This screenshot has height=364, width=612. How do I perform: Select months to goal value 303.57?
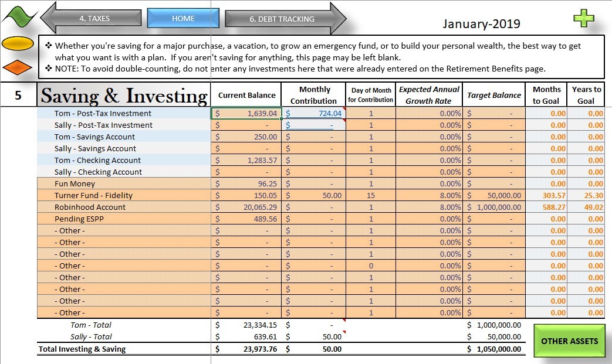tap(546, 195)
